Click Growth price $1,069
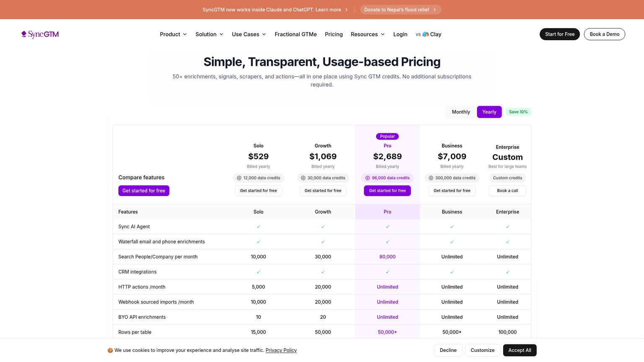The height and width of the screenshot is (362, 644). point(323,156)
